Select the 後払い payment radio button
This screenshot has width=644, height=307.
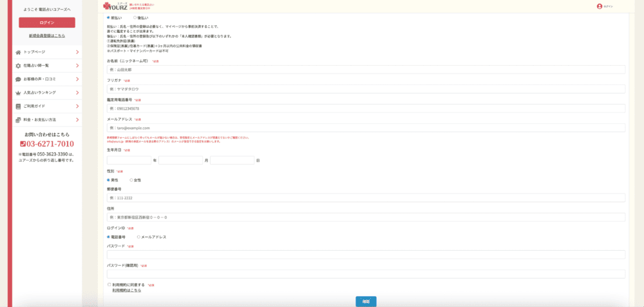[x=135, y=17]
